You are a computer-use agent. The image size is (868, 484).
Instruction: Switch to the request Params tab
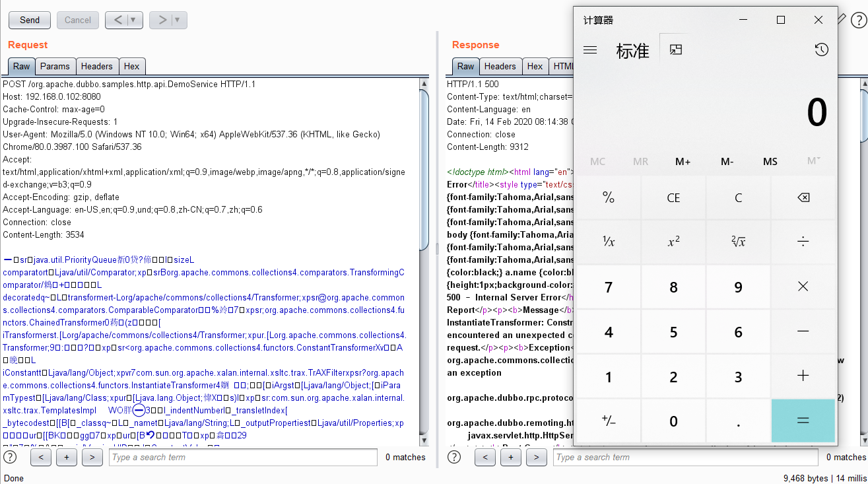(x=55, y=66)
